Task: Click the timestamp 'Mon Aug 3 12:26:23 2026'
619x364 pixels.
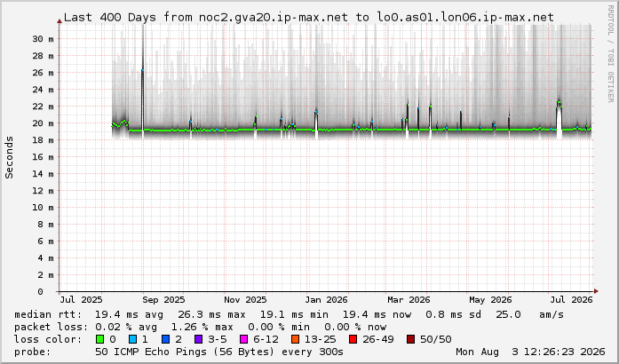Action: coord(530,352)
